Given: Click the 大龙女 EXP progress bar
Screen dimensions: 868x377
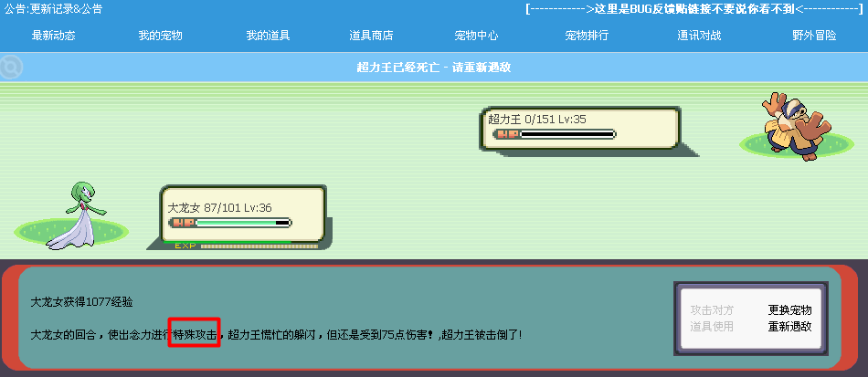Looking at the screenshot, I should click(x=241, y=246).
